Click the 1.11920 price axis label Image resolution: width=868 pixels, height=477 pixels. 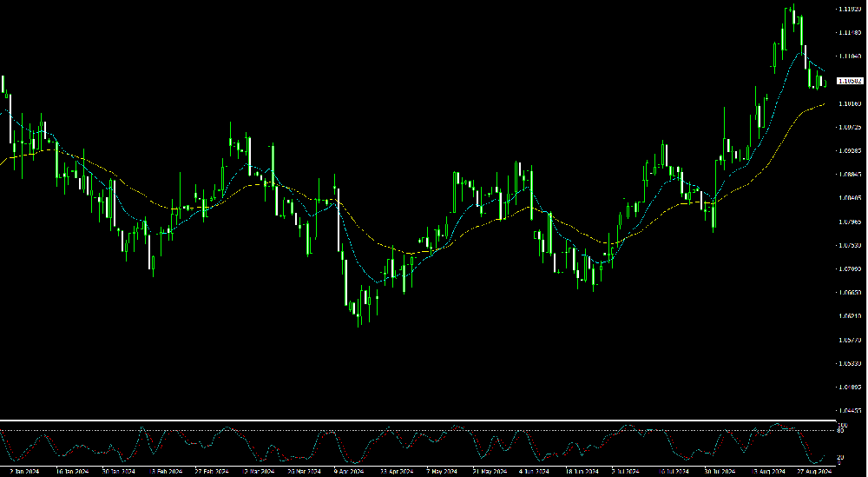click(849, 10)
